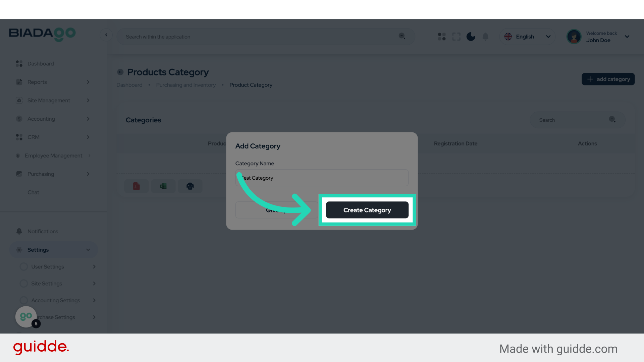This screenshot has width=644, height=362.
Task: Click the Create Category button
Action: 367,210
